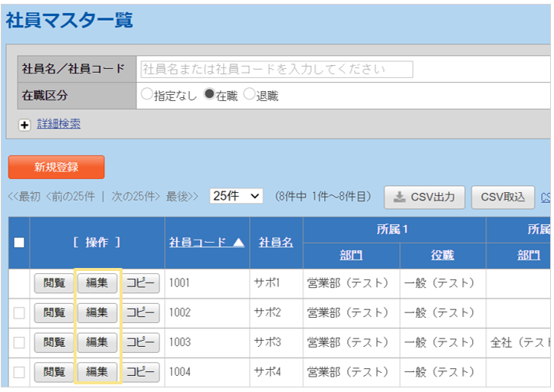Open the 25件 page size dropdown
This screenshot has height=392, width=554.
pos(236,197)
